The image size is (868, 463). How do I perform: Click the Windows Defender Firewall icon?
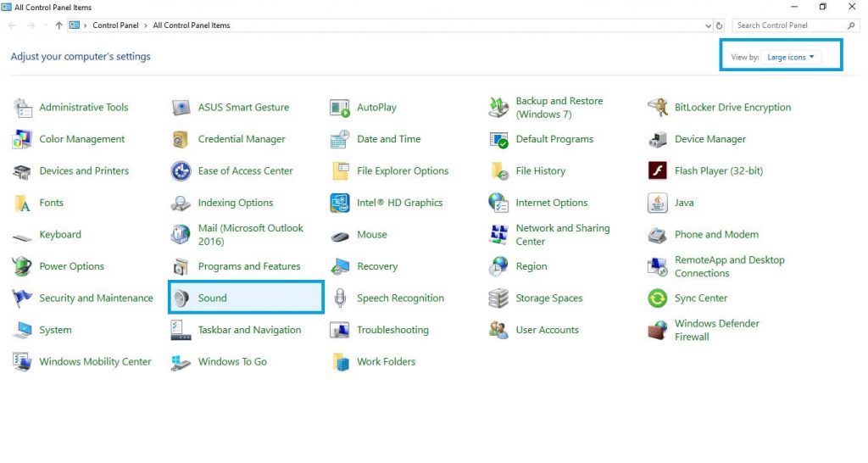[658, 330]
